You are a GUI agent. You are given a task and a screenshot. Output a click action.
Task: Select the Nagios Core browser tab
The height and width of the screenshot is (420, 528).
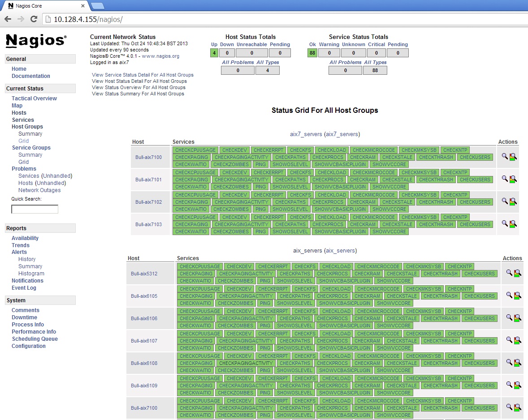pyautogui.click(x=45, y=6)
